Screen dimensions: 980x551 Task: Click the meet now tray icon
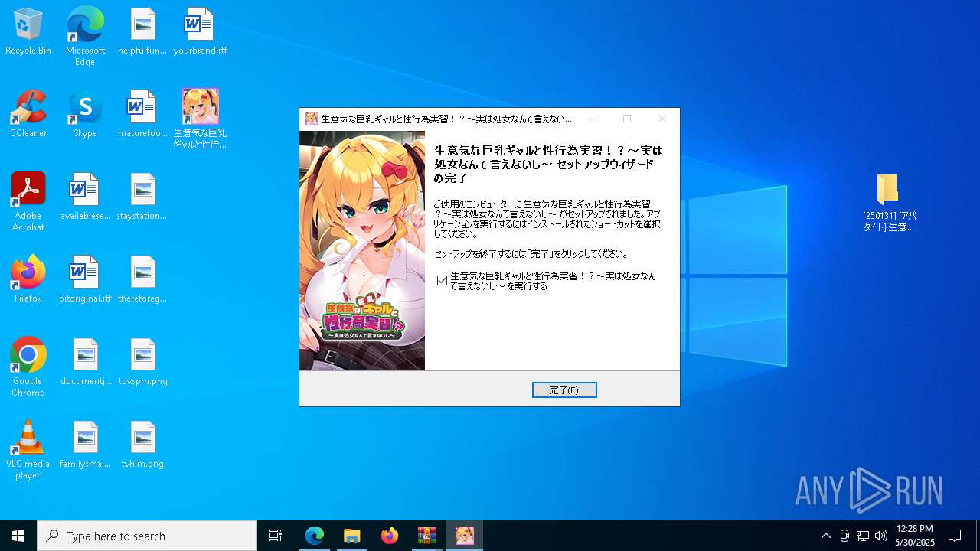(844, 536)
